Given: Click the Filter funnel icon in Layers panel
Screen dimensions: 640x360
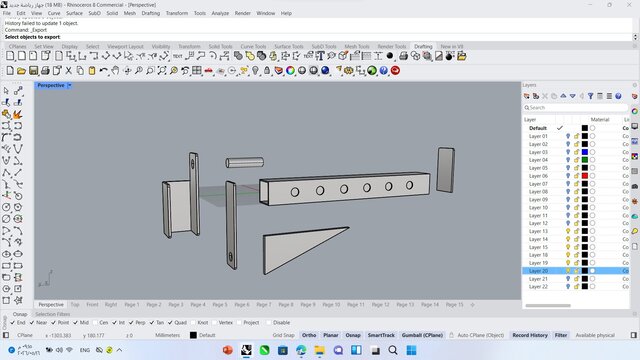Looking at the screenshot, I should click(591, 96).
